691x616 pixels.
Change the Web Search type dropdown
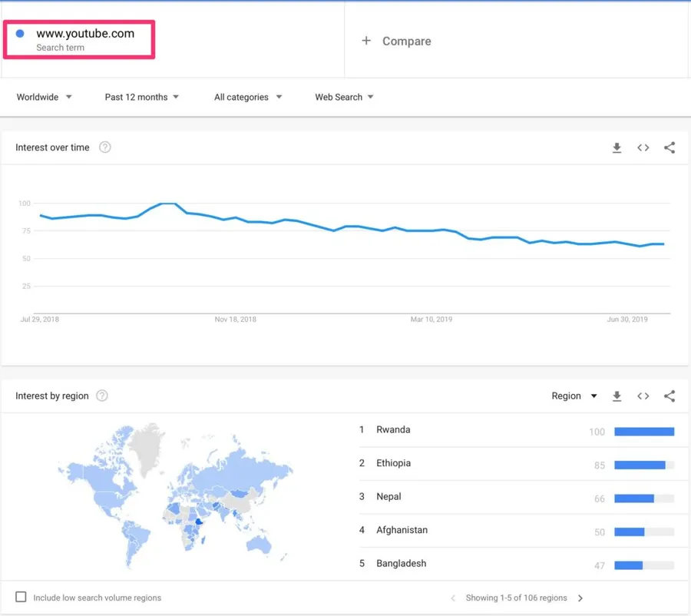pyautogui.click(x=344, y=98)
